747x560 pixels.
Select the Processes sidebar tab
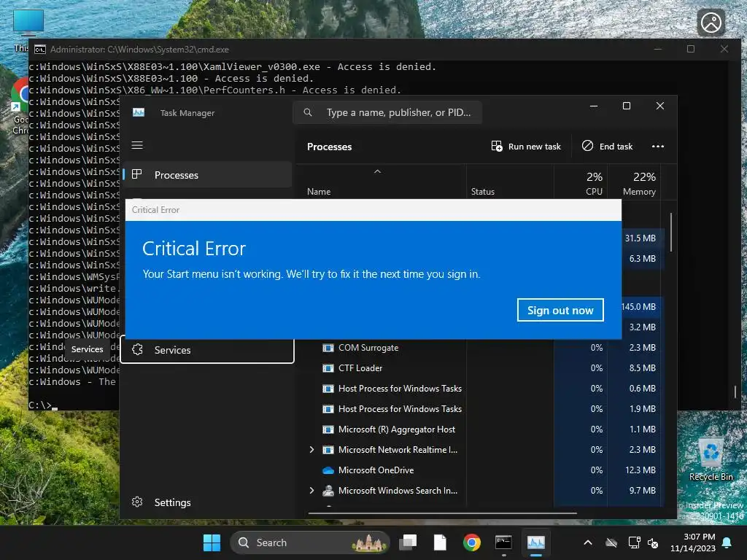pos(207,175)
